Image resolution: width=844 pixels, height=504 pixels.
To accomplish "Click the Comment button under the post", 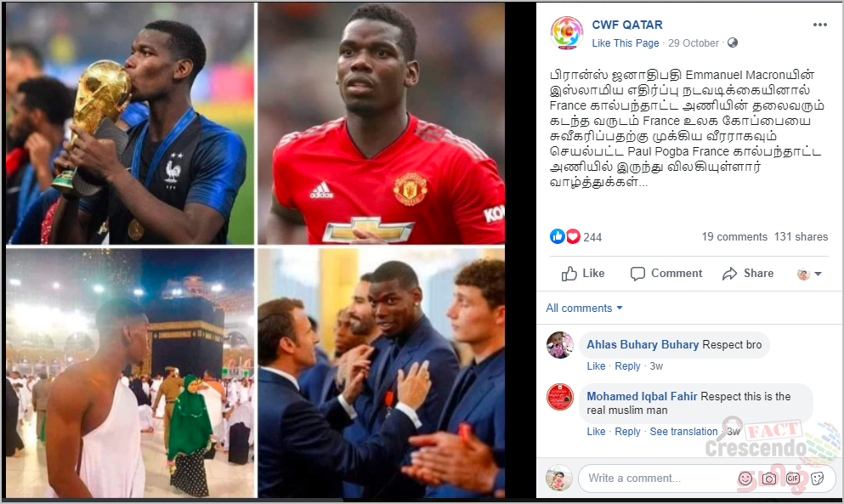I will pyautogui.click(x=666, y=274).
